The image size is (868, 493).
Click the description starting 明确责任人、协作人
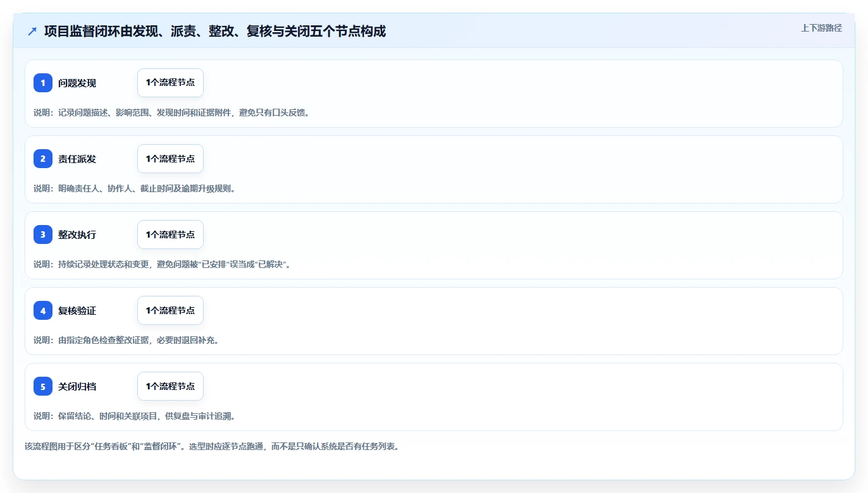tap(135, 188)
